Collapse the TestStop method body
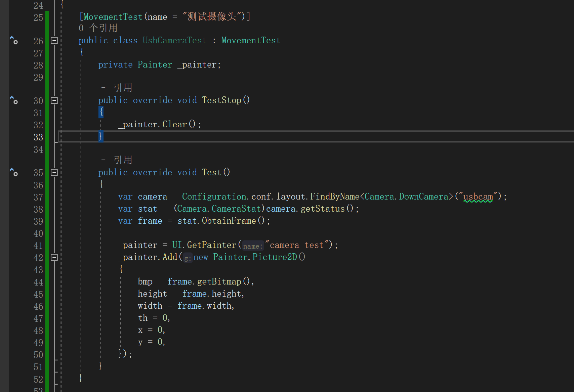574x392 pixels. pos(54,100)
